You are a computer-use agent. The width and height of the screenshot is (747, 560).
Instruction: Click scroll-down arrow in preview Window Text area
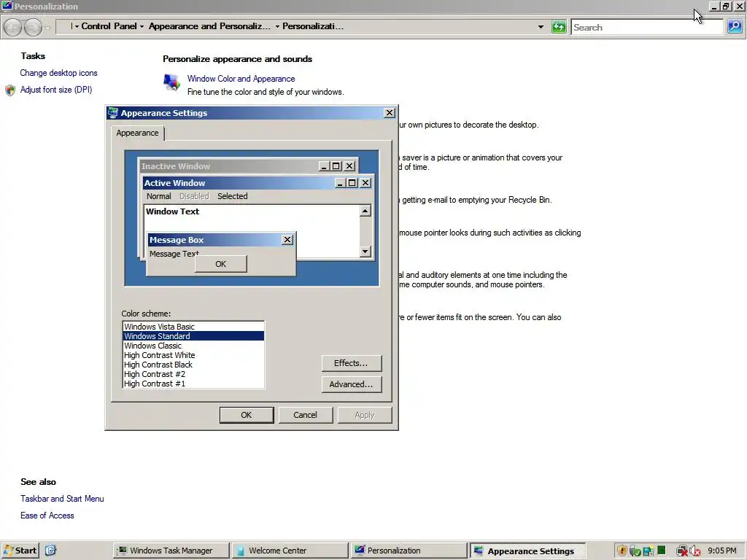(x=365, y=252)
